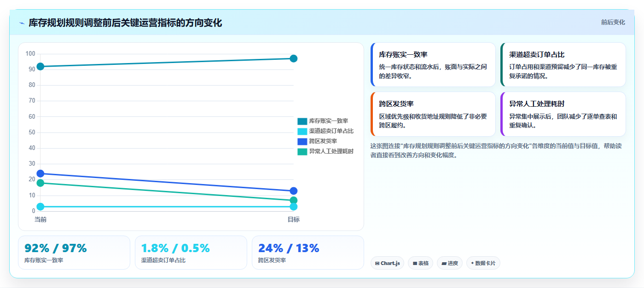Click the 库存账实一致率 legend color box
644x288 pixels.
click(x=302, y=121)
